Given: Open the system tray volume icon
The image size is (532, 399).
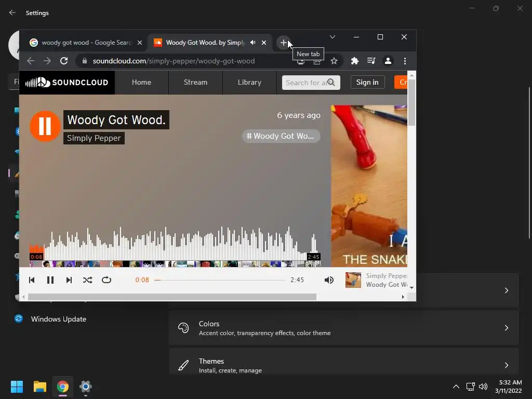Looking at the screenshot, I should (x=483, y=387).
